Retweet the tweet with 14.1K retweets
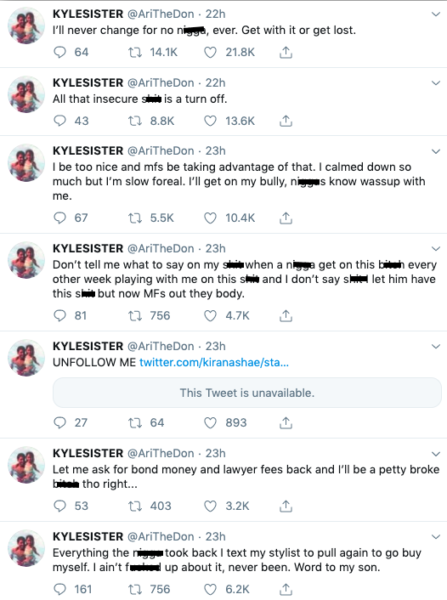The height and width of the screenshot is (600, 447). point(134,52)
